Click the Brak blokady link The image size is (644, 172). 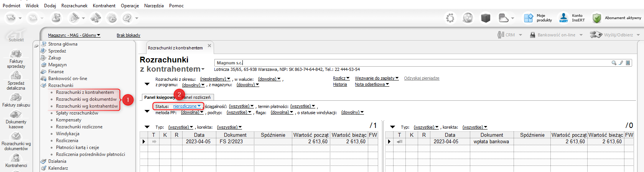pos(128,35)
